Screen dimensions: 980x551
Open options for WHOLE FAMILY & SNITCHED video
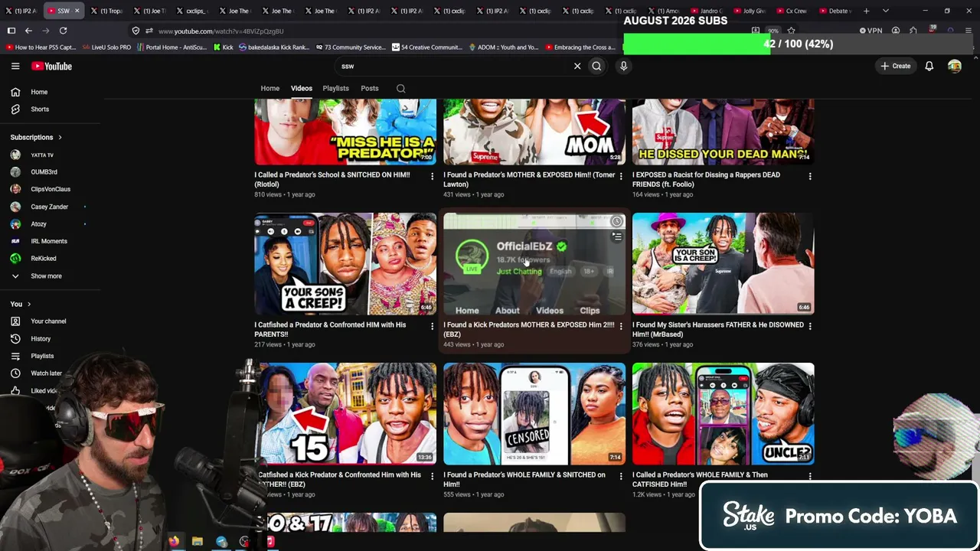[621, 477]
